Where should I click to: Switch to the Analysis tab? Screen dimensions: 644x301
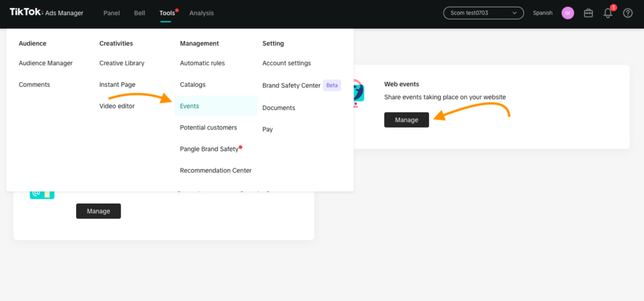202,13
